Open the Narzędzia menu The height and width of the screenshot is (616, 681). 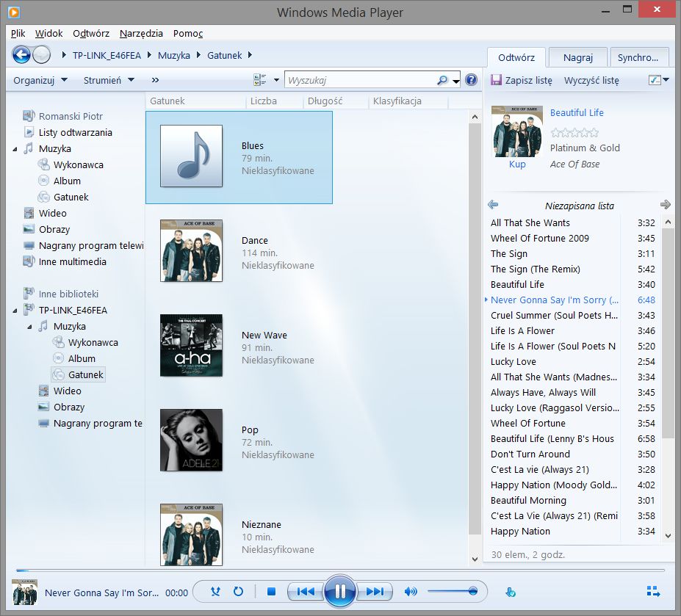(x=141, y=34)
